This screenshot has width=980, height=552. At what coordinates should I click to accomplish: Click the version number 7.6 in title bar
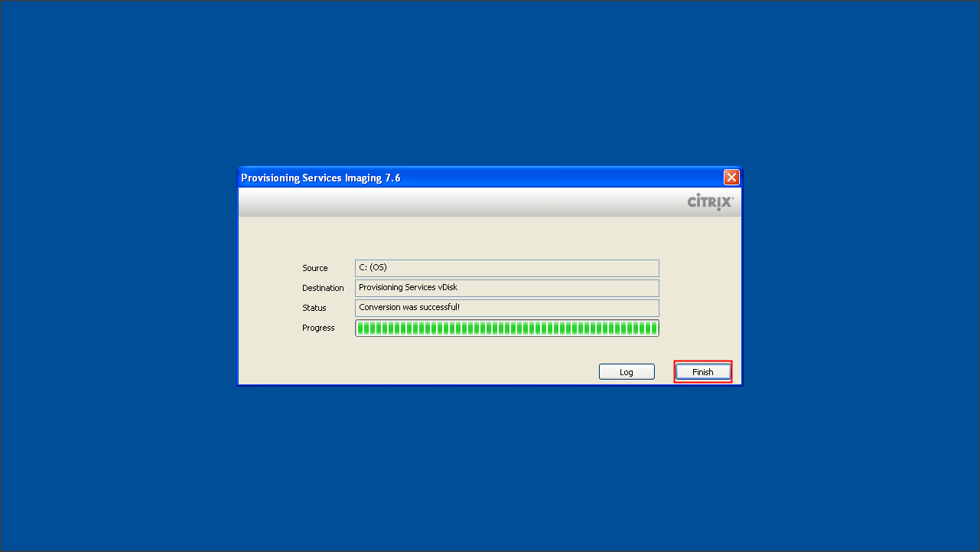[x=392, y=178]
